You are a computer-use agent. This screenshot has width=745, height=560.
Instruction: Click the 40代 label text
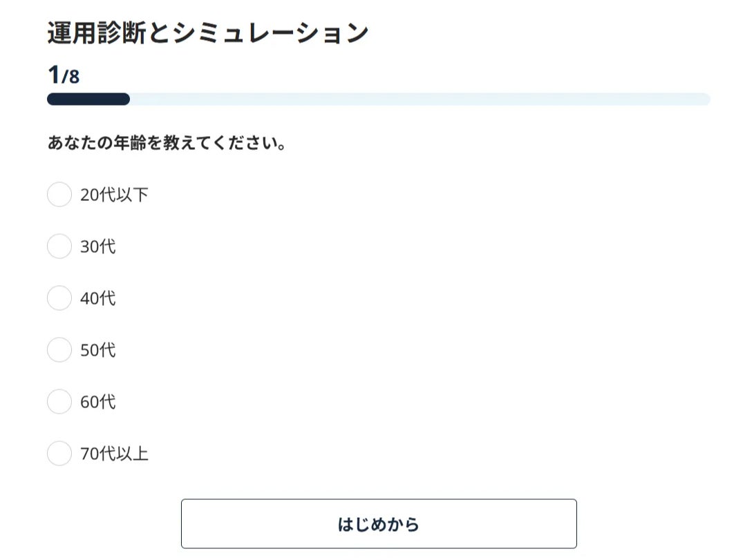[x=98, y=298]
